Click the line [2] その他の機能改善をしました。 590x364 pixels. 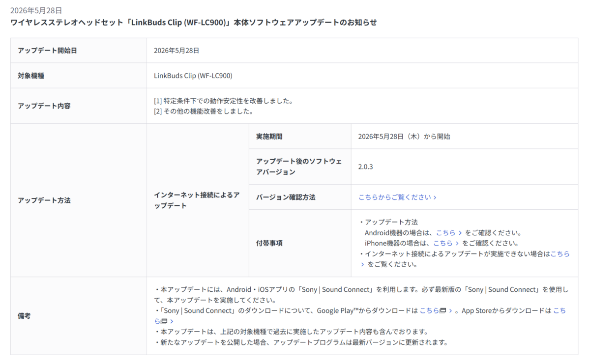tap(204, 111)
